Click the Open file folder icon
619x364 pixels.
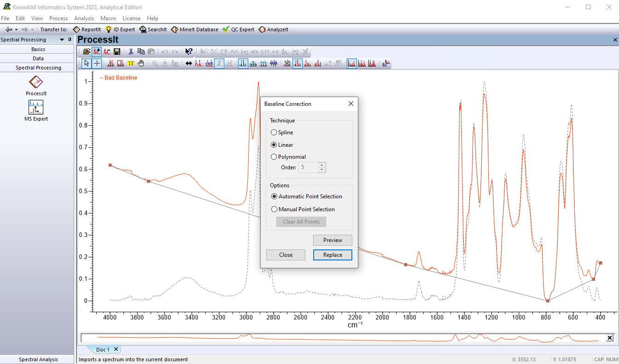[87, 52]
